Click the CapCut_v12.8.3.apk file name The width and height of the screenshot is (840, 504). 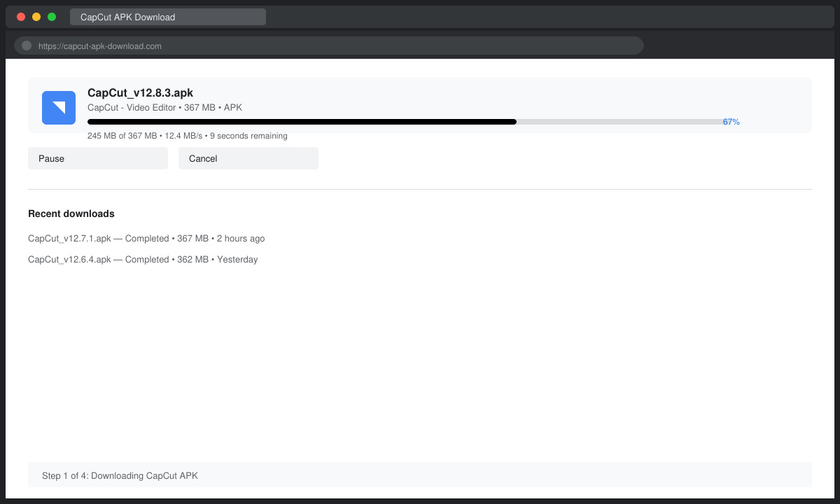pos(140,92)
